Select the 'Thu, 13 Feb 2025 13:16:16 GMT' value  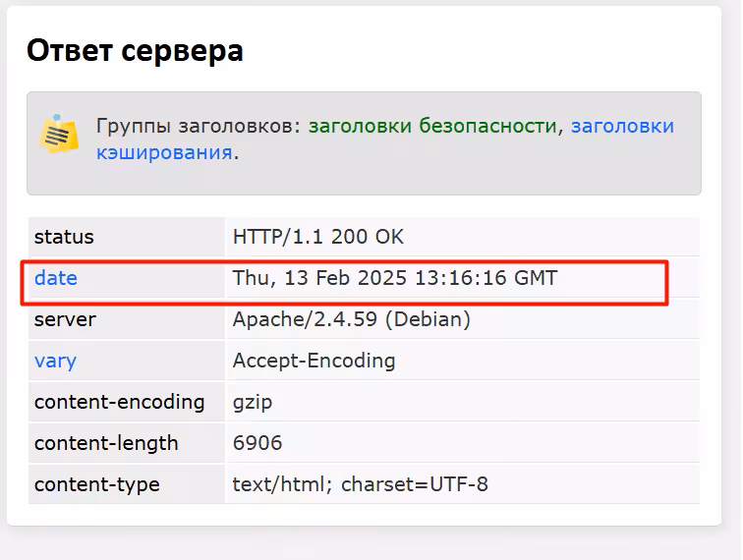pos(395,278)
